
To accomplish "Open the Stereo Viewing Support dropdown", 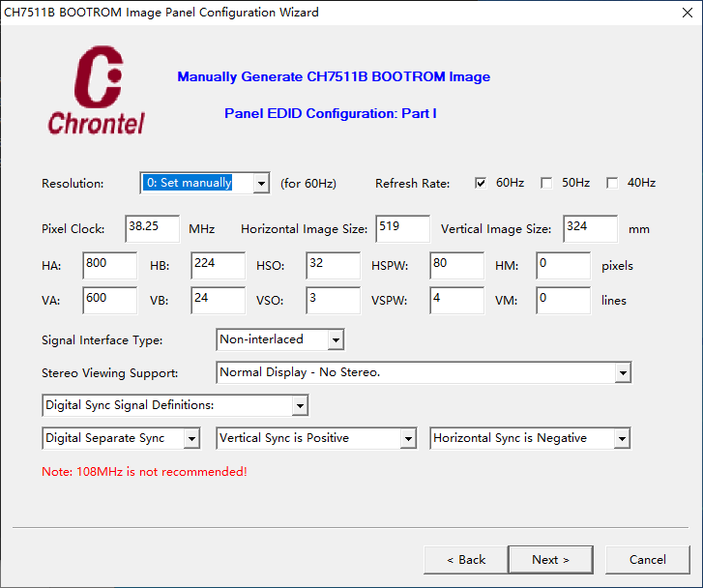I will click(x=424, y=372).
